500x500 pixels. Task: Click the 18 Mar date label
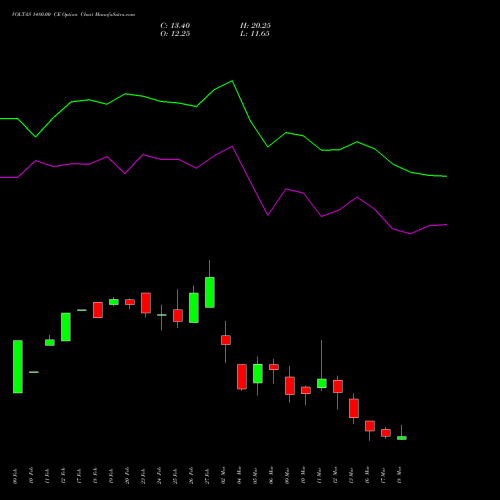tap(400, 476)
